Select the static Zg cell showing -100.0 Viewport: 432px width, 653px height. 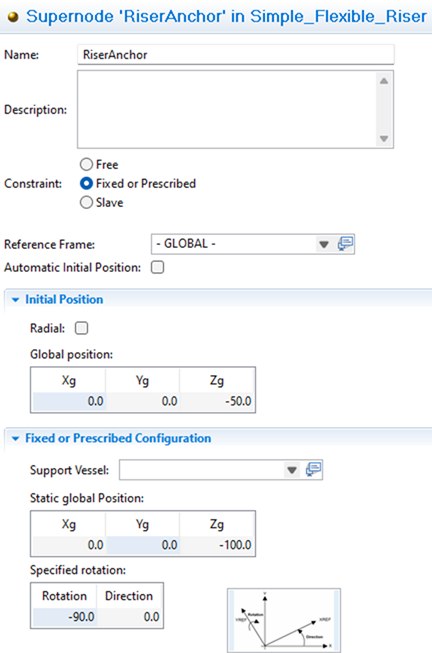217,545
